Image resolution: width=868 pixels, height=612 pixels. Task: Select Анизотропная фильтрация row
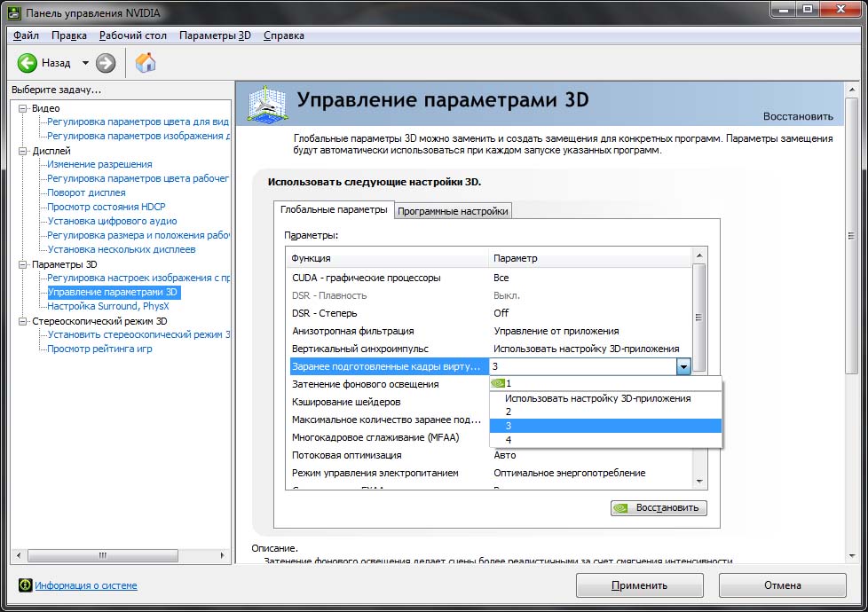(x=490, y=331)
